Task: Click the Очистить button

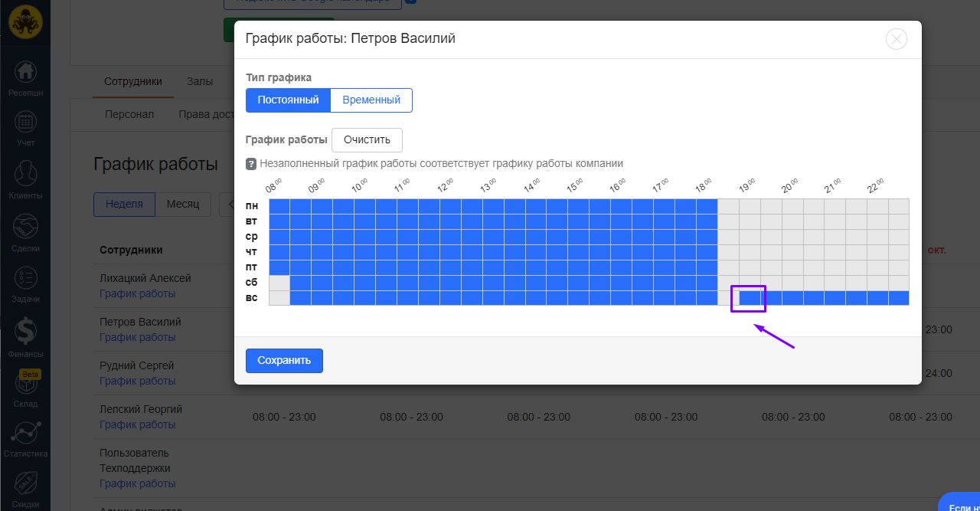Action: tap(367, 140)
